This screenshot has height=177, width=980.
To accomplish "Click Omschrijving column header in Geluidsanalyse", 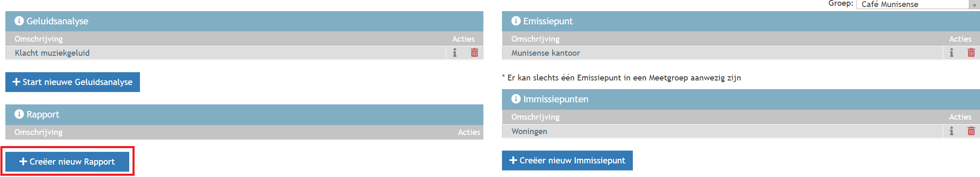I will [39, 39].
